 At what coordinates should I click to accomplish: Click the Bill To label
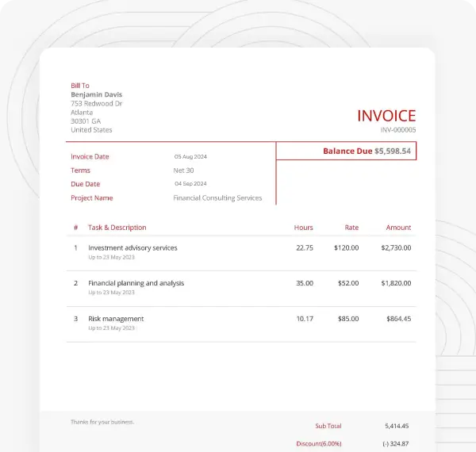point(80,86)
